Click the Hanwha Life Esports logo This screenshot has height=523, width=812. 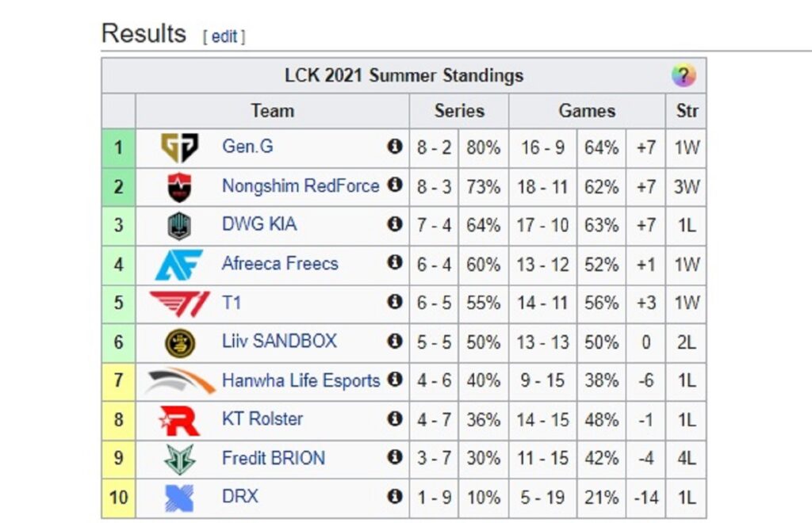click(180, 380)
